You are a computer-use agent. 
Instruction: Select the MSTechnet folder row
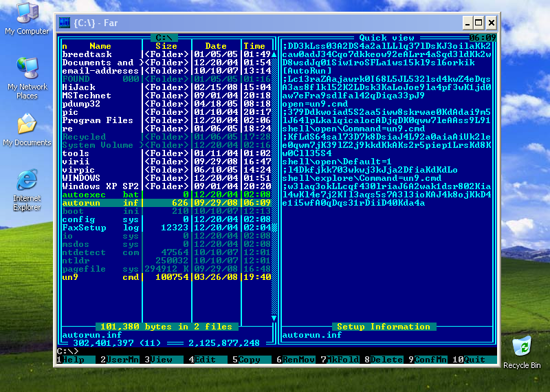(x=166, y=96)
